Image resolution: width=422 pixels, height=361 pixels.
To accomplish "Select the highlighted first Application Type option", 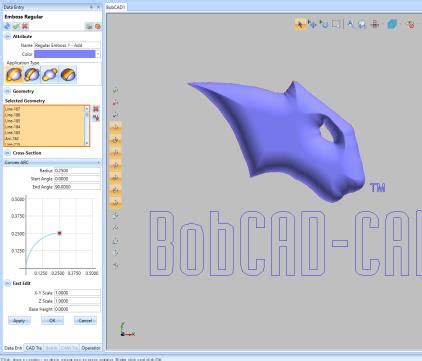I will [14, 74].
